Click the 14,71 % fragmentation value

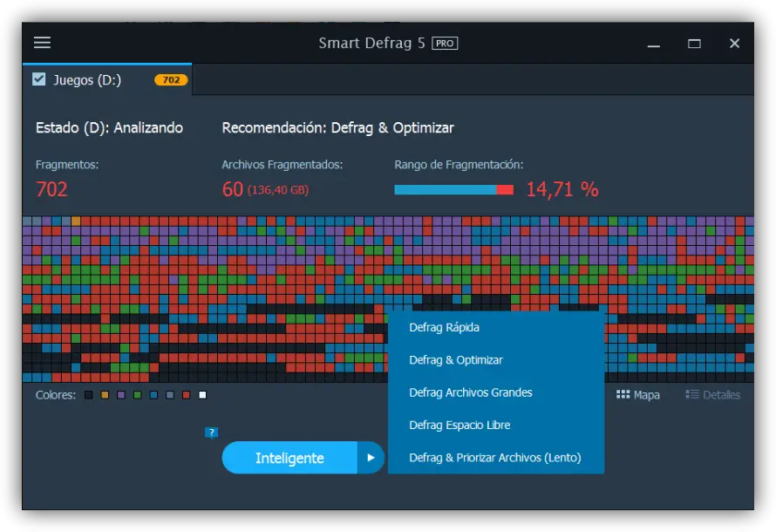pos(562,189)
